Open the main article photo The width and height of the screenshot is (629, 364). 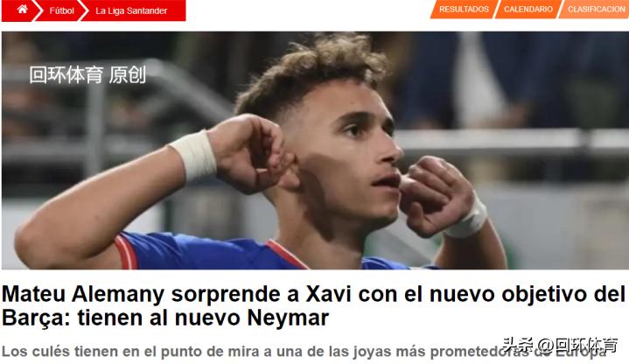[x=315, y=150]
